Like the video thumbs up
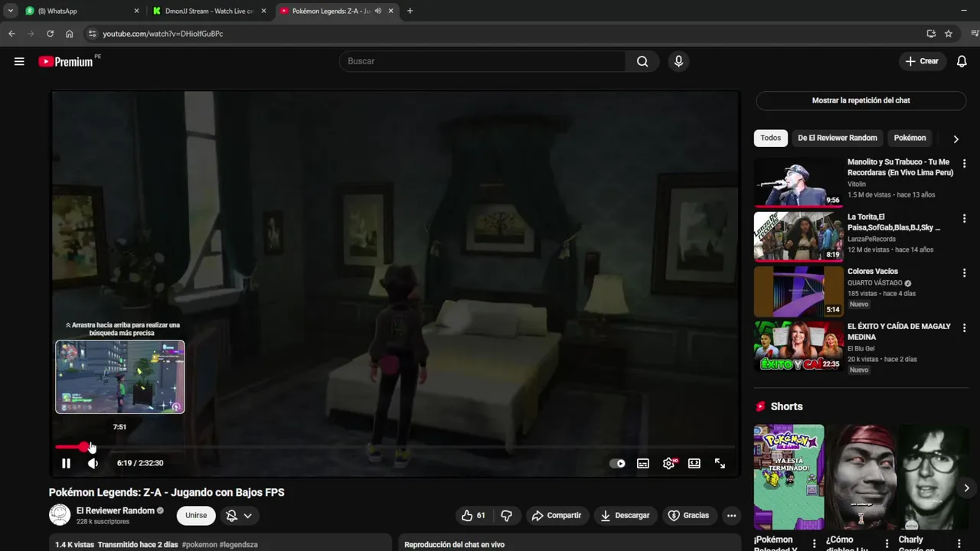 (x=473, y=516)
